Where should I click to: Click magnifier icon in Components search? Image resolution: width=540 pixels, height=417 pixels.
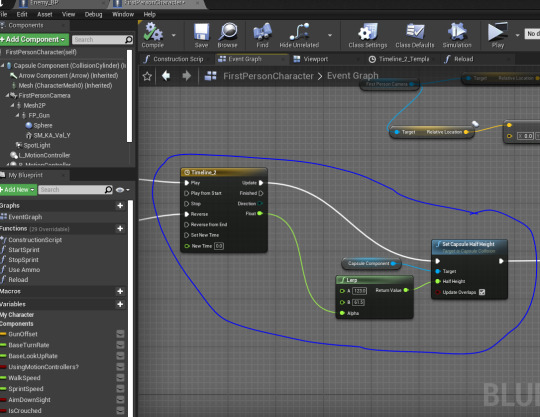pyautogui.click(x=128, y=40)
